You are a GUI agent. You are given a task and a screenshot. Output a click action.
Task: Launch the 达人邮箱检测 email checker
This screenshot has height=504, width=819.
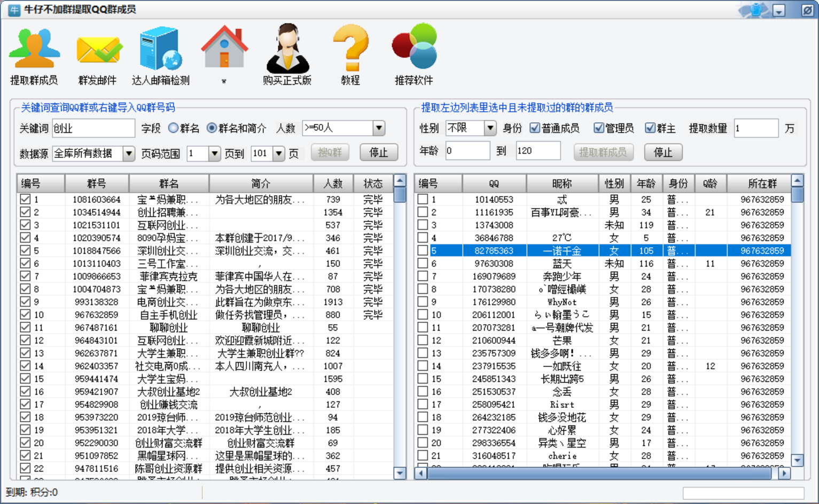click(159, 51)
